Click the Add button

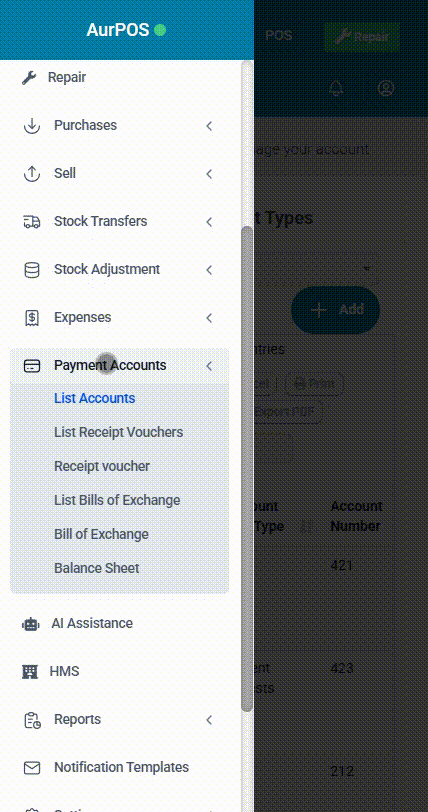(x=336, y=310)
